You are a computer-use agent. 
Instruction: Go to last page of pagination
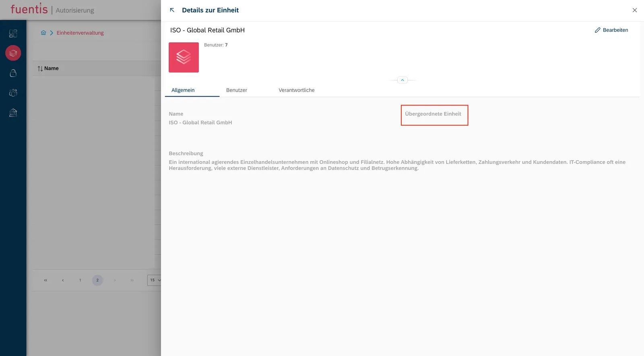tap(132, 280)
